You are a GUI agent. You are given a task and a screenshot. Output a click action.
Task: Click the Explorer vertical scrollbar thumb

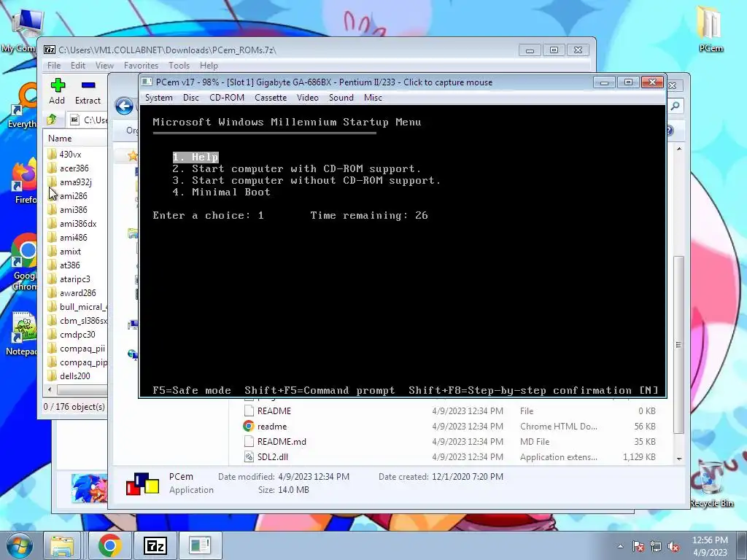click(679, 345)
